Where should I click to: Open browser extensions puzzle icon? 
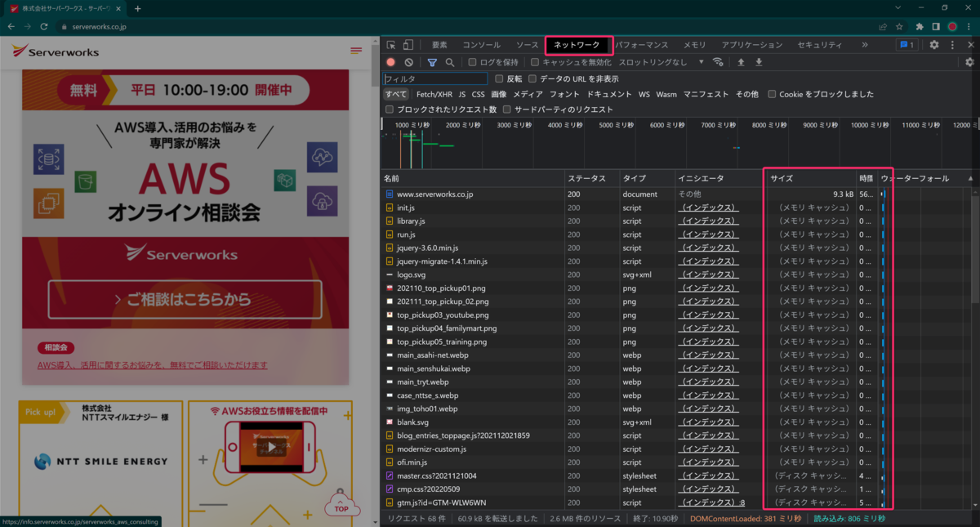tap(920, 26)
